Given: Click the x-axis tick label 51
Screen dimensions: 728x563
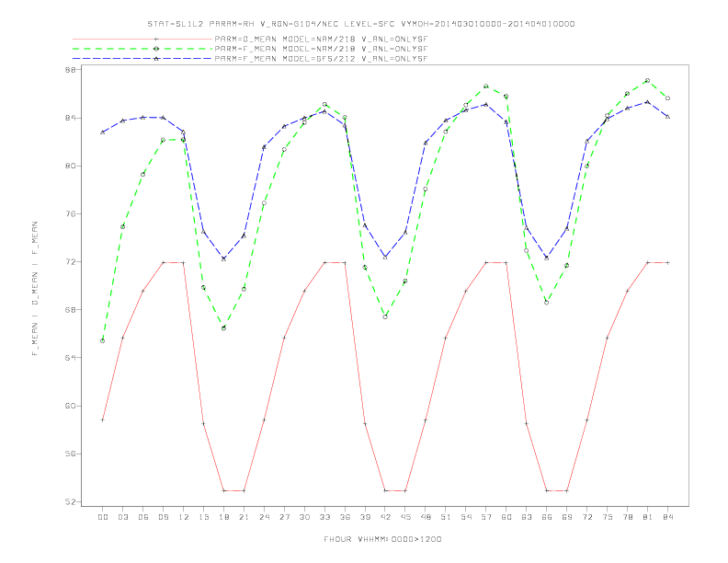Looking at the screenshot, I should tap(446, 517).
